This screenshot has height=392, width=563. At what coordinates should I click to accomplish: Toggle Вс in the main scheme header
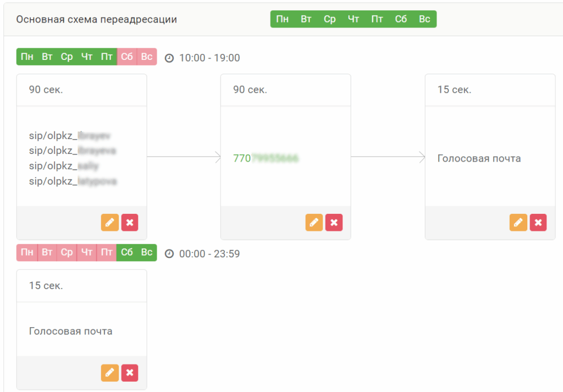[424, 19]
